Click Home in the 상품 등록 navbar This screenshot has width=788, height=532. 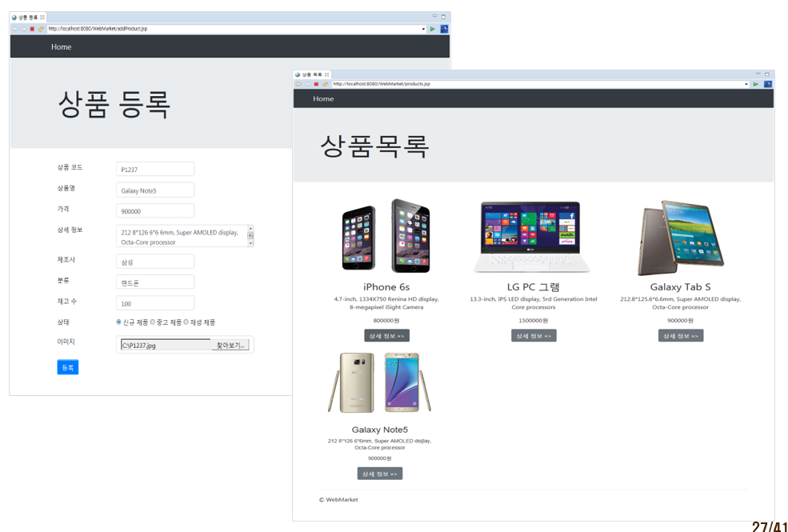[62, 46]
